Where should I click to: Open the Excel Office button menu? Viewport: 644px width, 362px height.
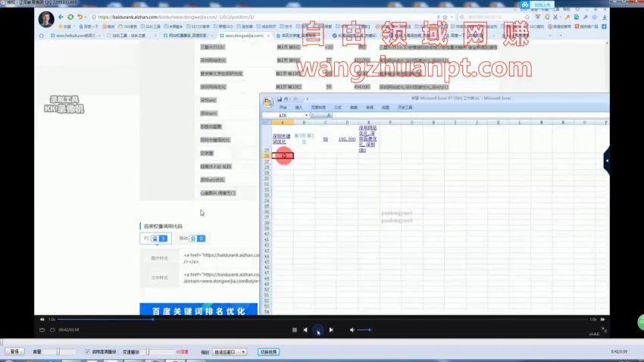point(267,102)
